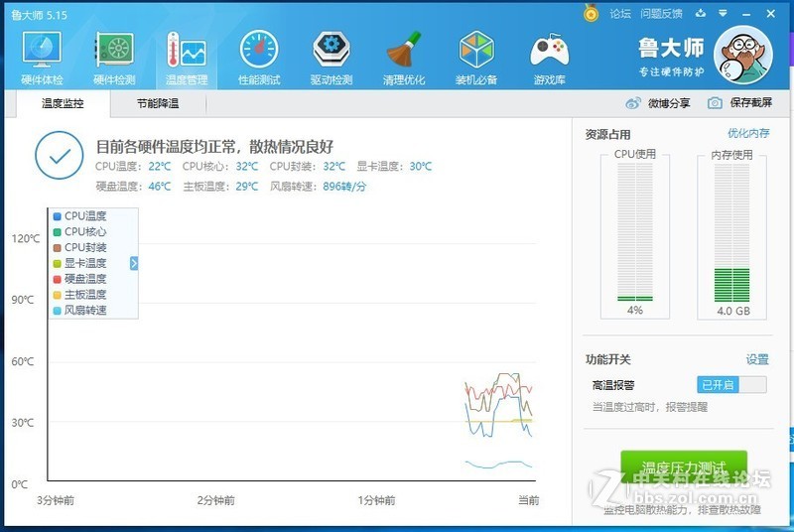Screen dimensions: 794x532
Task: Click the CPU核心 32℃ reading
Action: pos(220,166)
